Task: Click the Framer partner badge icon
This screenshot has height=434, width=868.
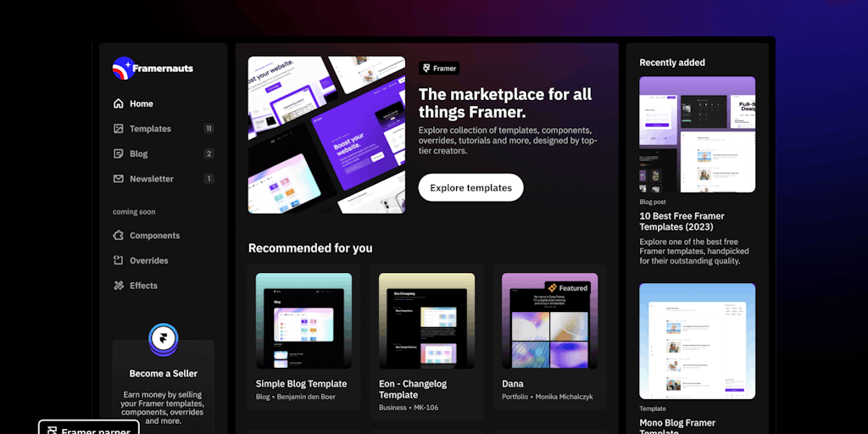Action: pos(53,431)
